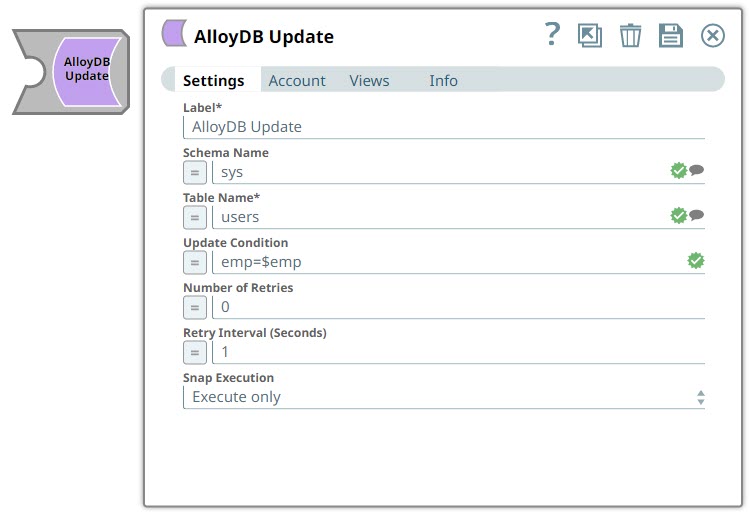Open Table Name suggestions bubble icon
750x518 pixels.
click(697, 216)
